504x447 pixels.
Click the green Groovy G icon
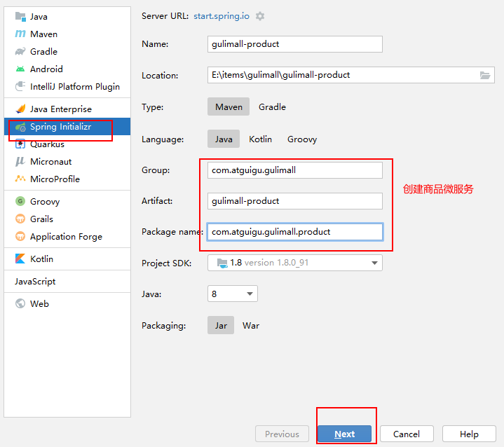[x=20, y=201]
